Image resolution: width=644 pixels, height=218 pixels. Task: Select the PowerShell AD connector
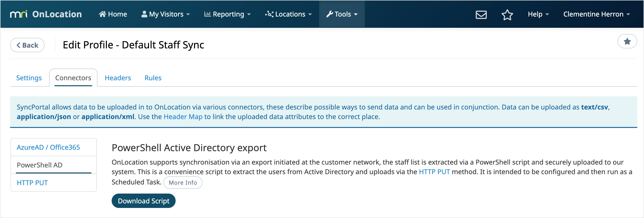[53, 165]
